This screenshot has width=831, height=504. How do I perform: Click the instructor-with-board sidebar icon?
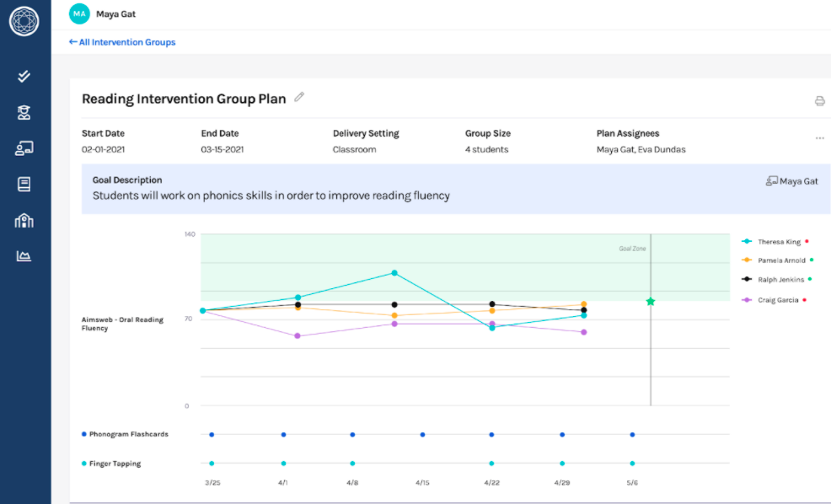pyautogui.click(x=24, y=147)
